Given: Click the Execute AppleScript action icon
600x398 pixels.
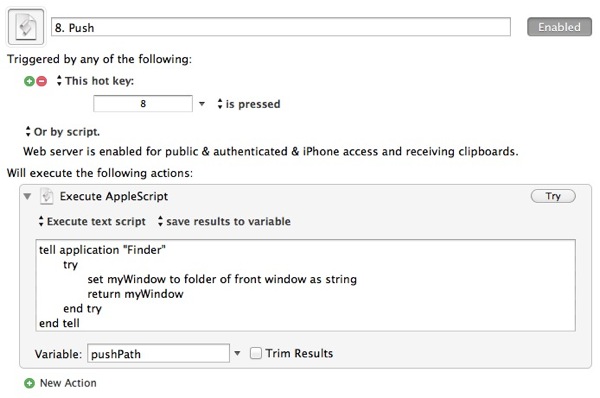Looking at the screenshot, I should (47, 196).
